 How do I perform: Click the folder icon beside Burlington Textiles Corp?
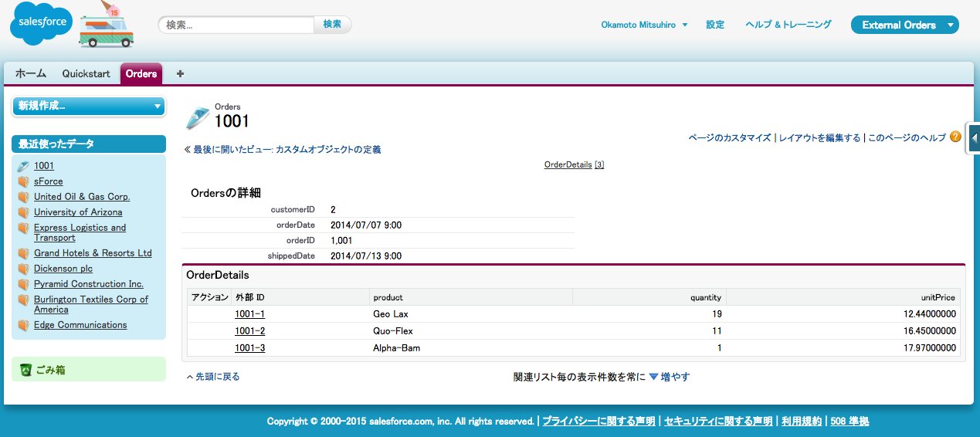point(23,300)
